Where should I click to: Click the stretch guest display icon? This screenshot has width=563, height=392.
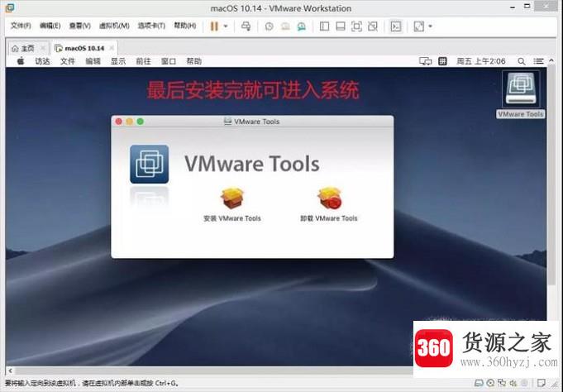418,26
